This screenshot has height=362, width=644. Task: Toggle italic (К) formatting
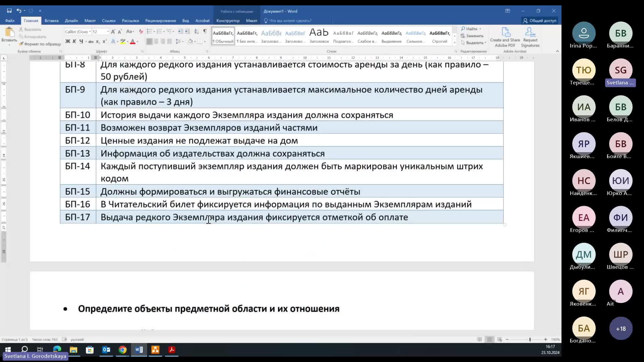point(74,41)
